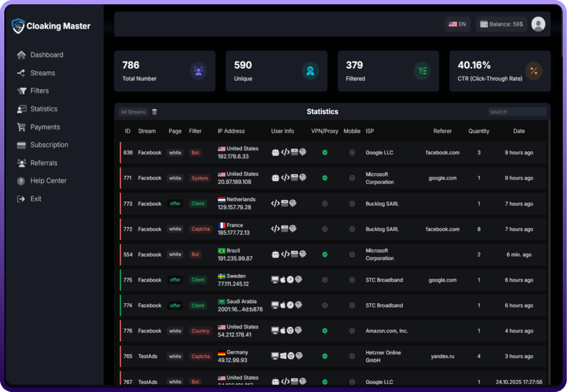This screenshot has height=392, width=567.
Task: Open the All Streams filter dropdown
Action: [x=133, y=112]
